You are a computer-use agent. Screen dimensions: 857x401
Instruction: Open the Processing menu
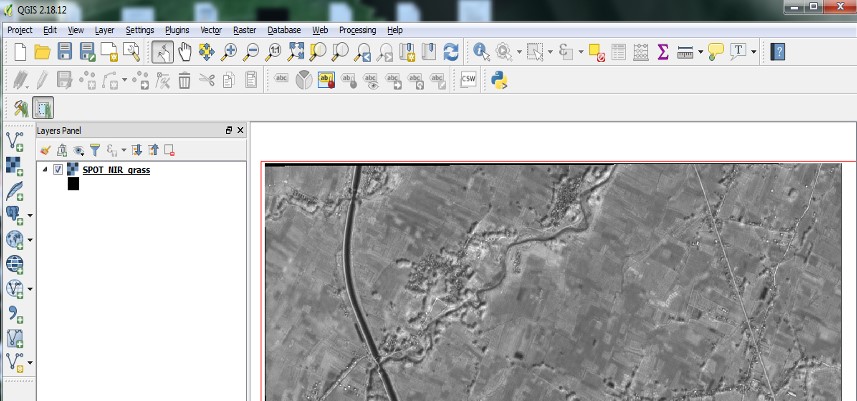click(x=357, y=30)
